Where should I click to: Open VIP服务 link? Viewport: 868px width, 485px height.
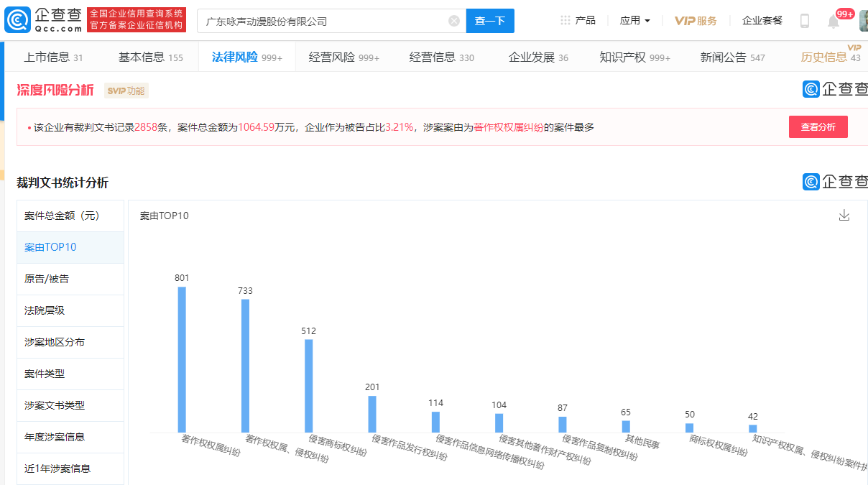(696, 20)
